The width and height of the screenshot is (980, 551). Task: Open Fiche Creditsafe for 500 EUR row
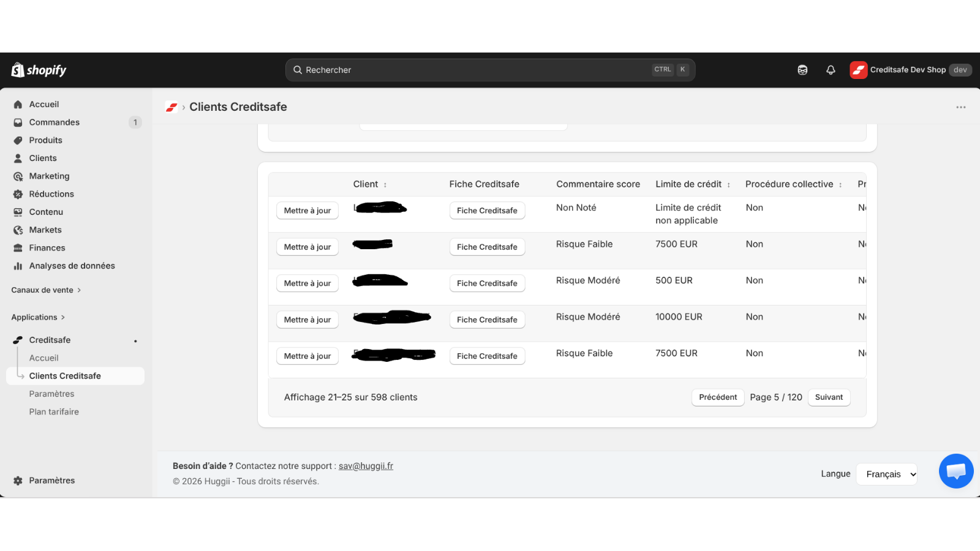(x=487, y=283)
